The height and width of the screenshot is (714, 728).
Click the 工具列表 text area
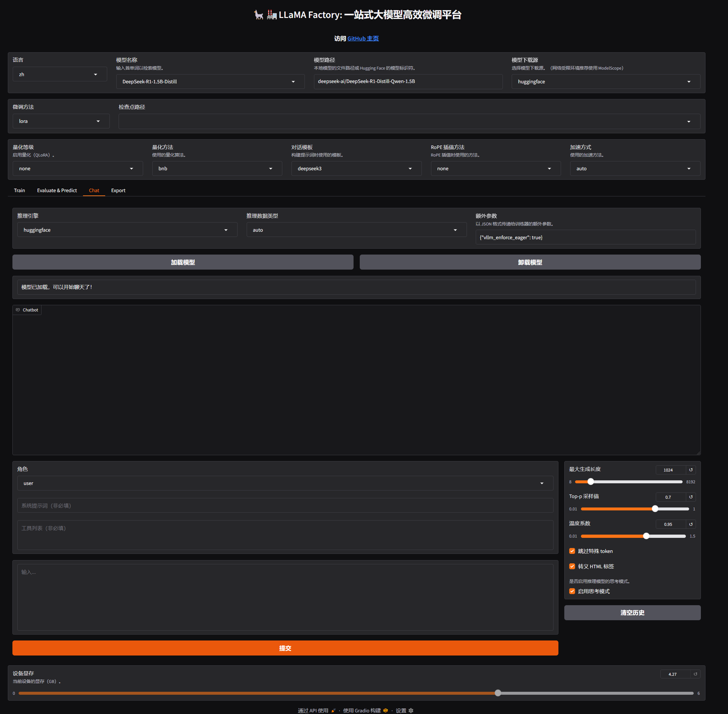click(285, 535)
